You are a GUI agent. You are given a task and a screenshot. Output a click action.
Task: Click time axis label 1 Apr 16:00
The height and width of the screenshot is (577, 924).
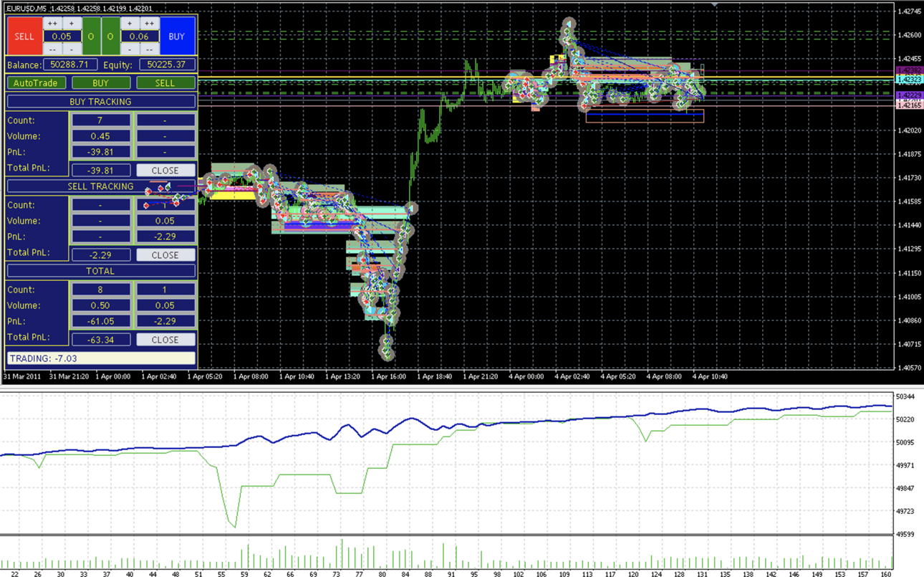coord(388,376)
